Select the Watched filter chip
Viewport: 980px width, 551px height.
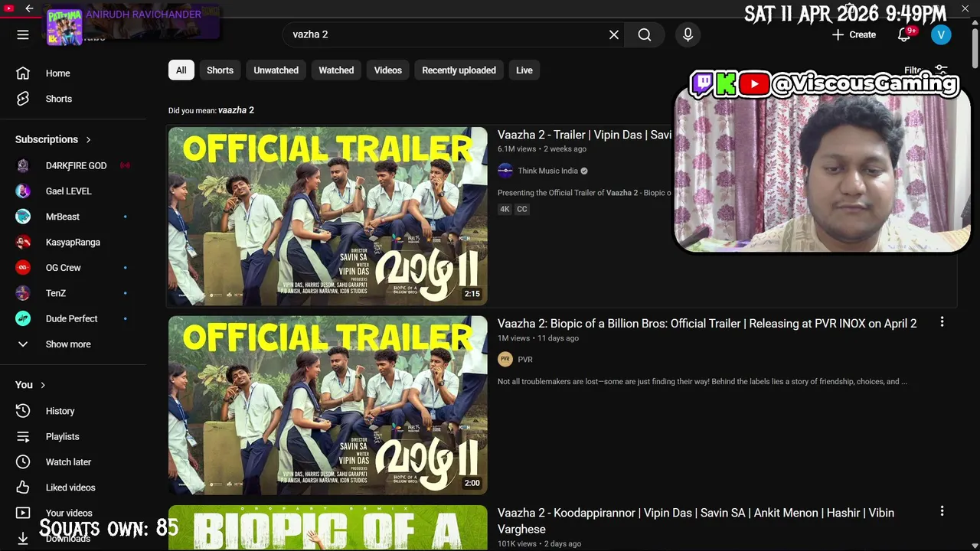pyautogui.click(x=336, y=70)
